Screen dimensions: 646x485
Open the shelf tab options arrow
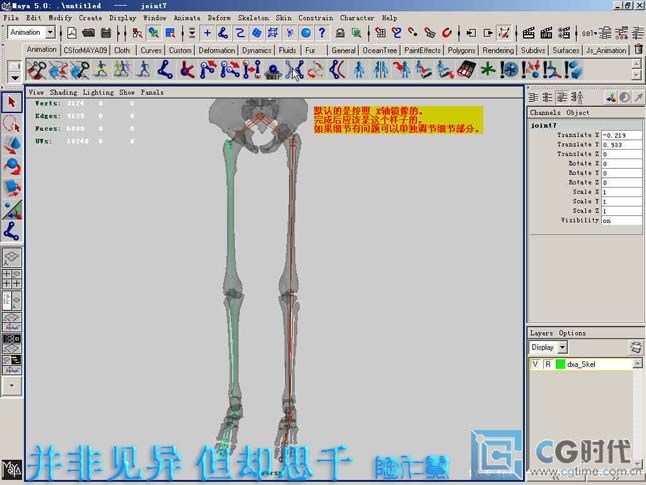pyautogui.click(x=15, y=77)
